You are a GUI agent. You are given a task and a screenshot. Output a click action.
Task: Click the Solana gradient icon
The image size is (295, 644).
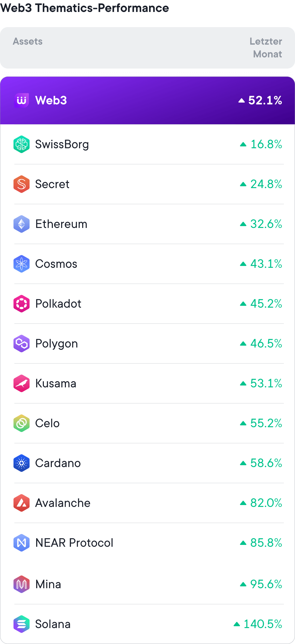(22, 624)
